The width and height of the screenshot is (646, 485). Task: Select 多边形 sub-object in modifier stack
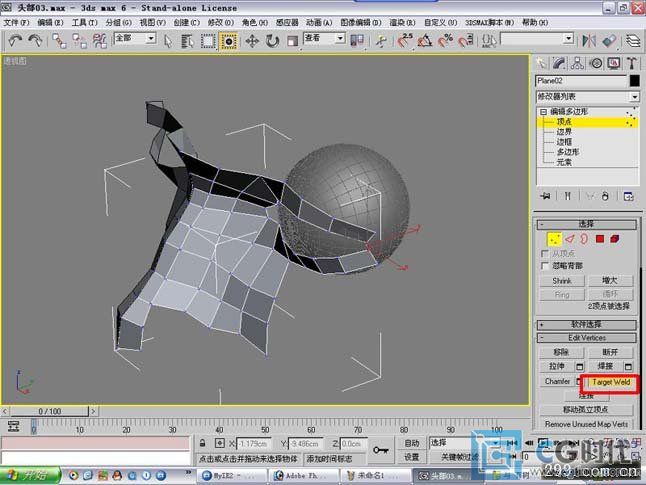tap(568, 152)
